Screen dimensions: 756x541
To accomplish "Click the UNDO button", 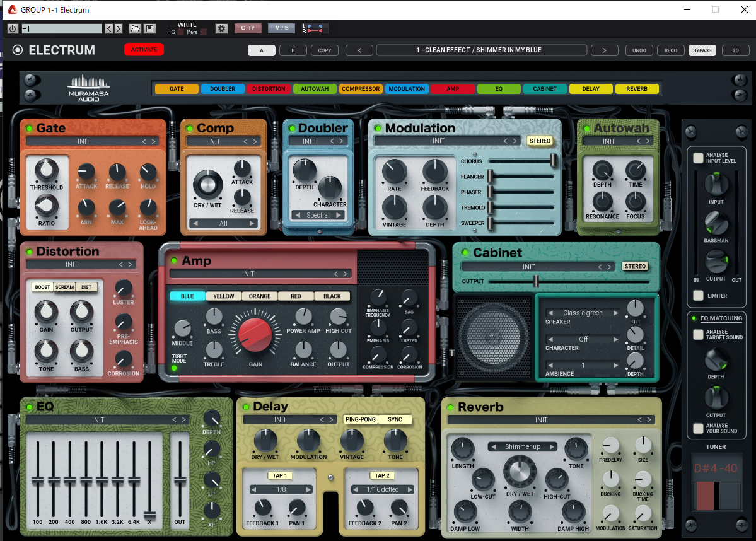I will [x=639, y=50].
